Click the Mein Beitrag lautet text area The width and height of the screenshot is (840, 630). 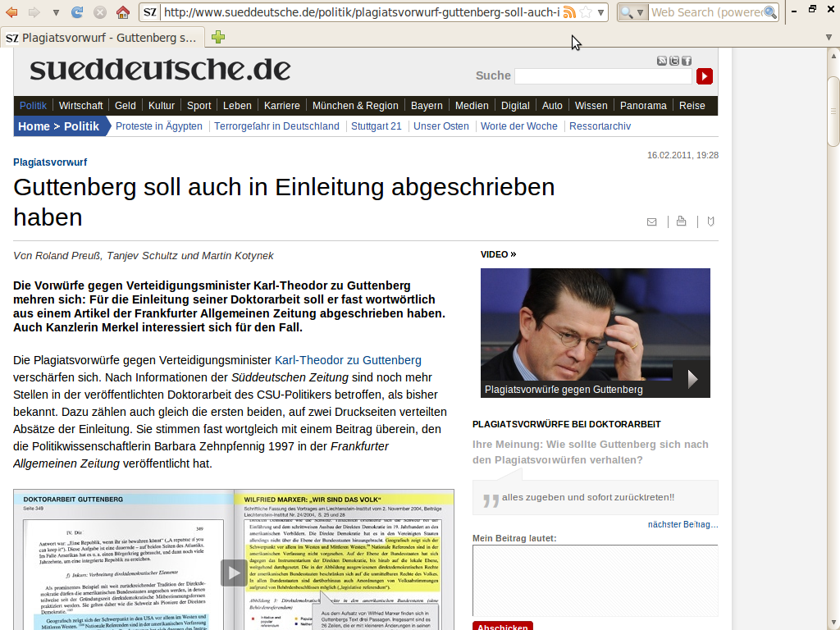point(596,580)
